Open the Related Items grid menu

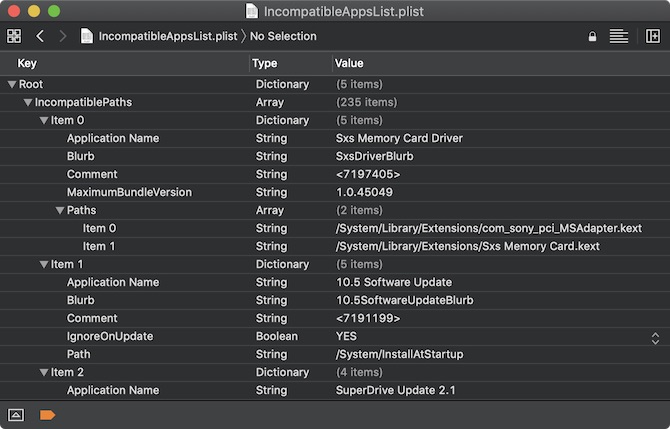[x=14, y=36]
